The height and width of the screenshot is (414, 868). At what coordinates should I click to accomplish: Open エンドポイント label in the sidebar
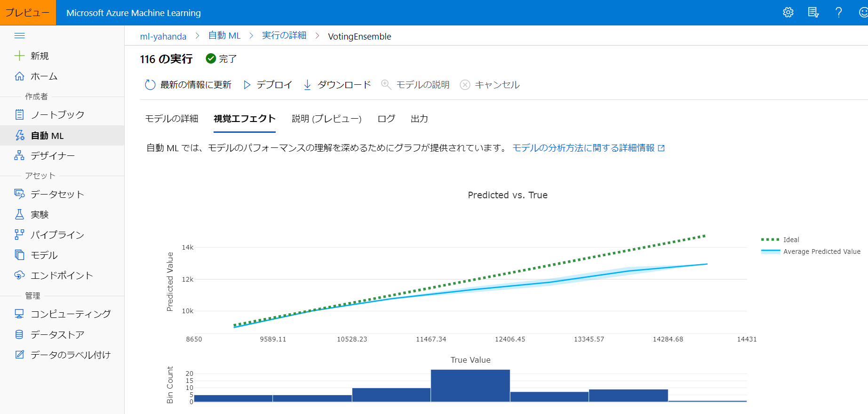[62, 275]
